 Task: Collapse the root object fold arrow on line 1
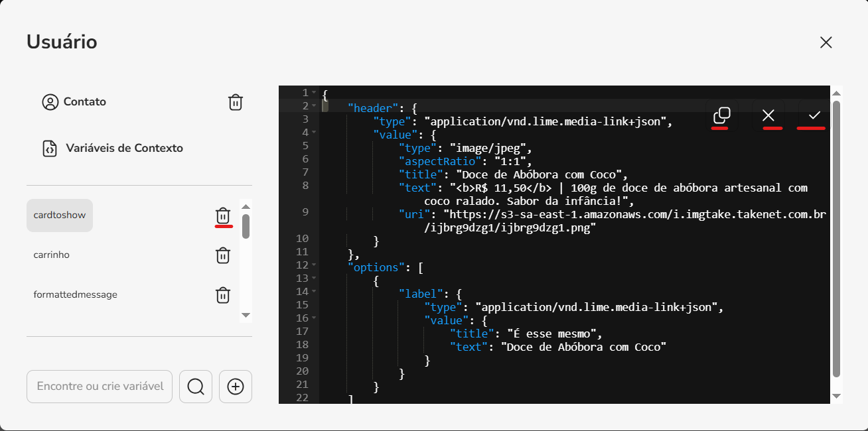[314, 93]
